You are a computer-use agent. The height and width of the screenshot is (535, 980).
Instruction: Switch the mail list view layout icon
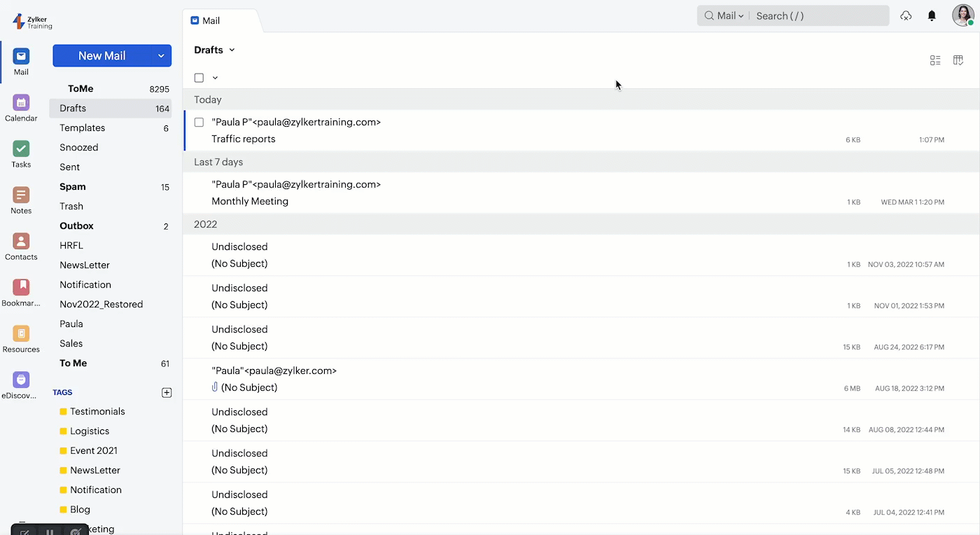tap(935, 61)
